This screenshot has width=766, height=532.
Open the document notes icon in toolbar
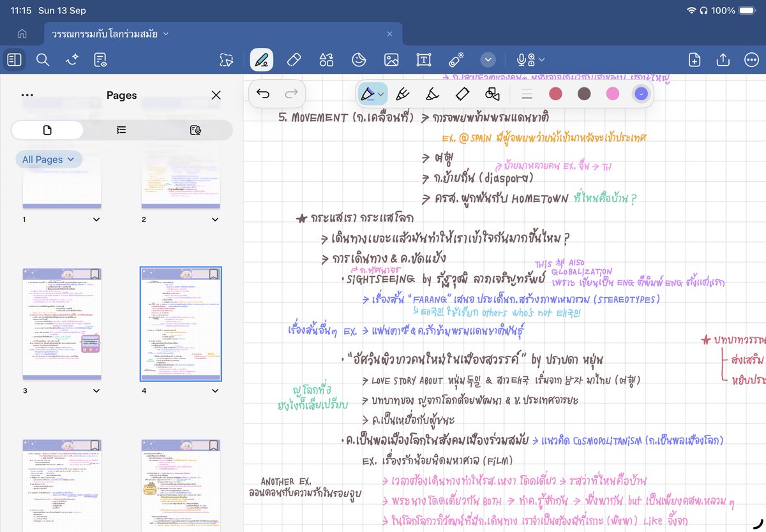point(100,60)
